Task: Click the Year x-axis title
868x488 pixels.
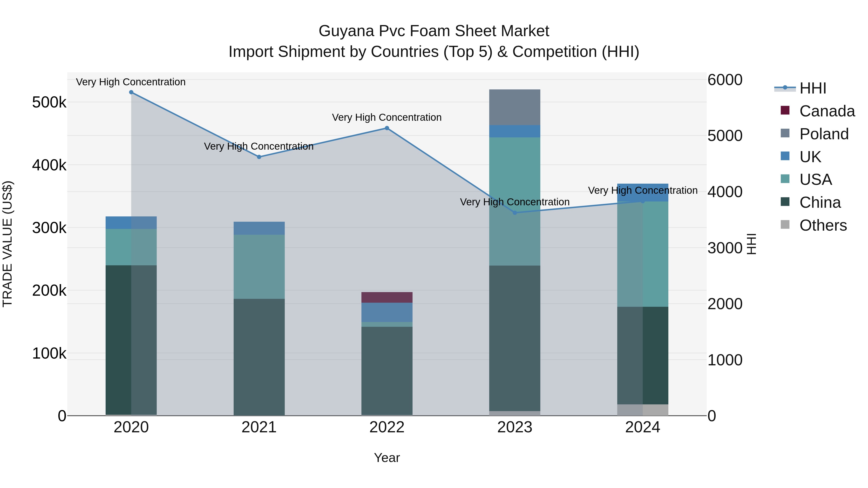Action: pos(387,458)
